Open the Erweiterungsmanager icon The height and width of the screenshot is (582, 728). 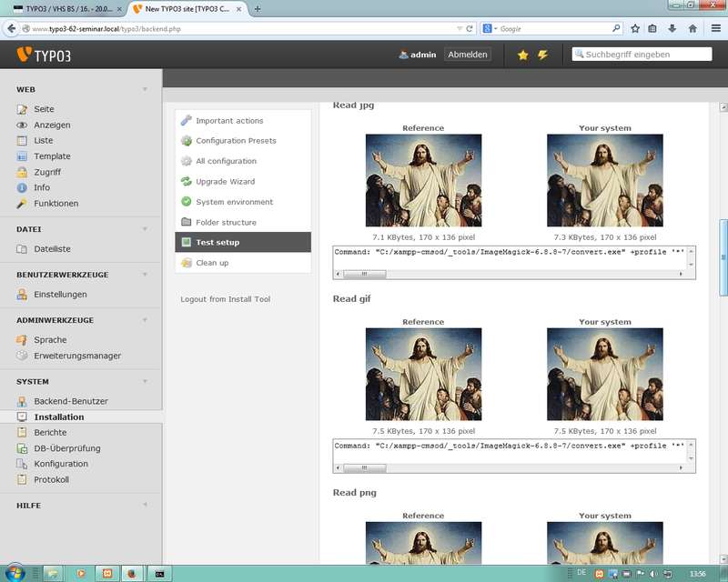[x=23, y=356]
